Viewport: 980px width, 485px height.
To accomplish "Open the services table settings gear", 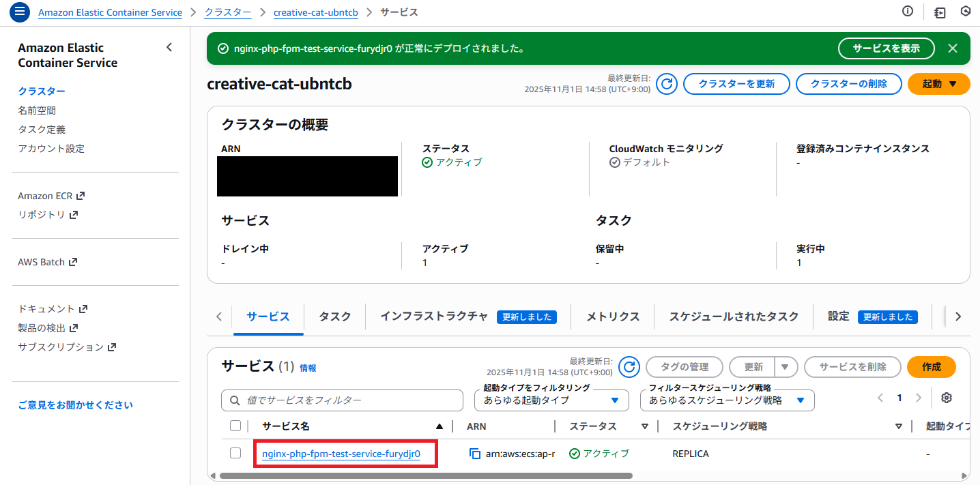I will [x=946, y=398].
